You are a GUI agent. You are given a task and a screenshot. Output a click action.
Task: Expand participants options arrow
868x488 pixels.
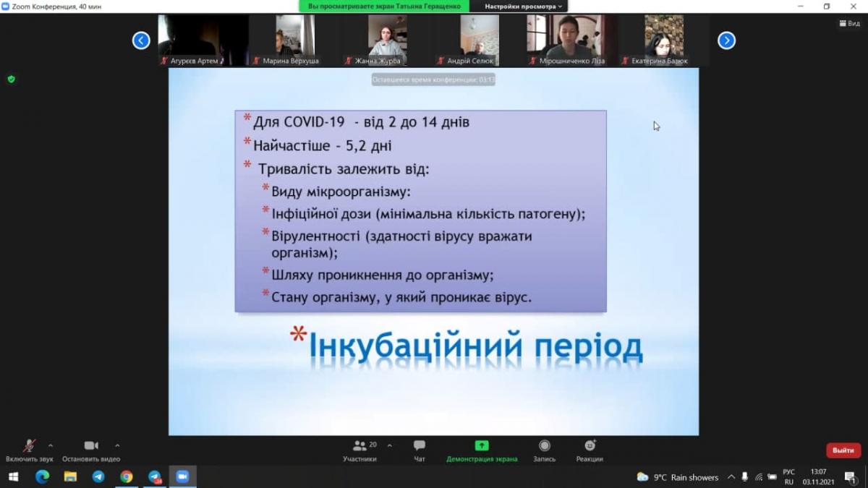pyautogui.click(x=389, y=445)
